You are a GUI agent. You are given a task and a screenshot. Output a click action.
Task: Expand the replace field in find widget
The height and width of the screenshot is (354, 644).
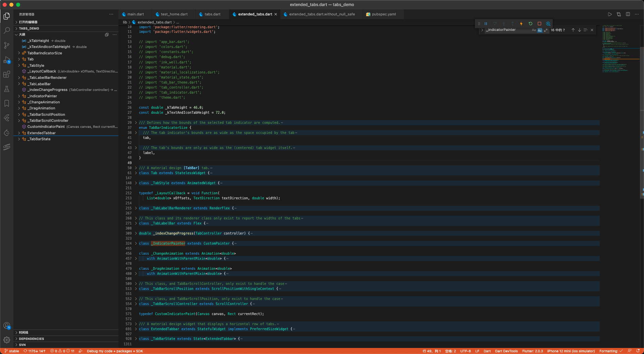[x=482, y=30]
